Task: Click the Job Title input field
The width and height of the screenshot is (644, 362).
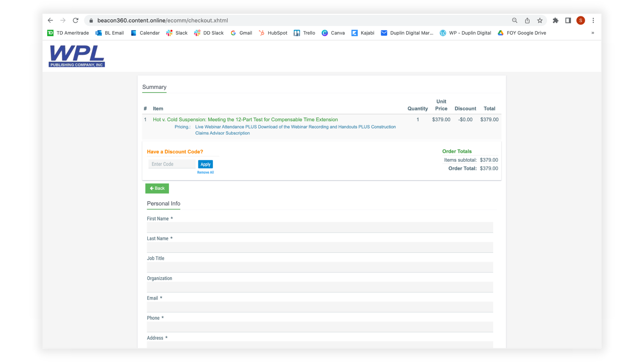Action: tap(320, 267)
